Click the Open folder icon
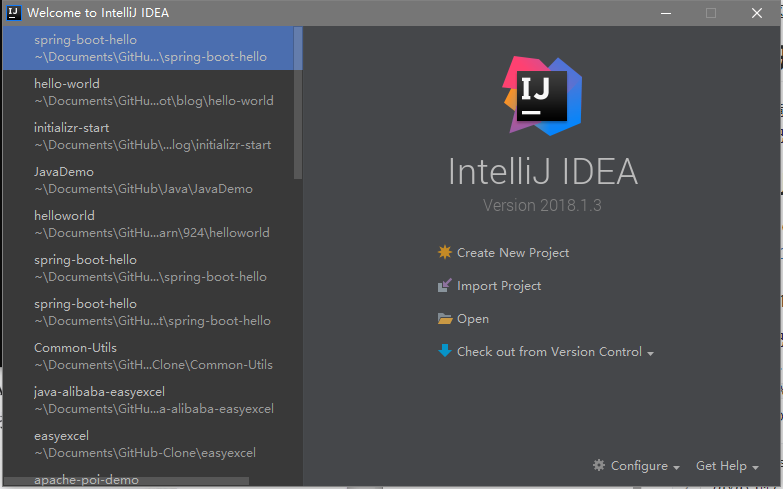 445,319
